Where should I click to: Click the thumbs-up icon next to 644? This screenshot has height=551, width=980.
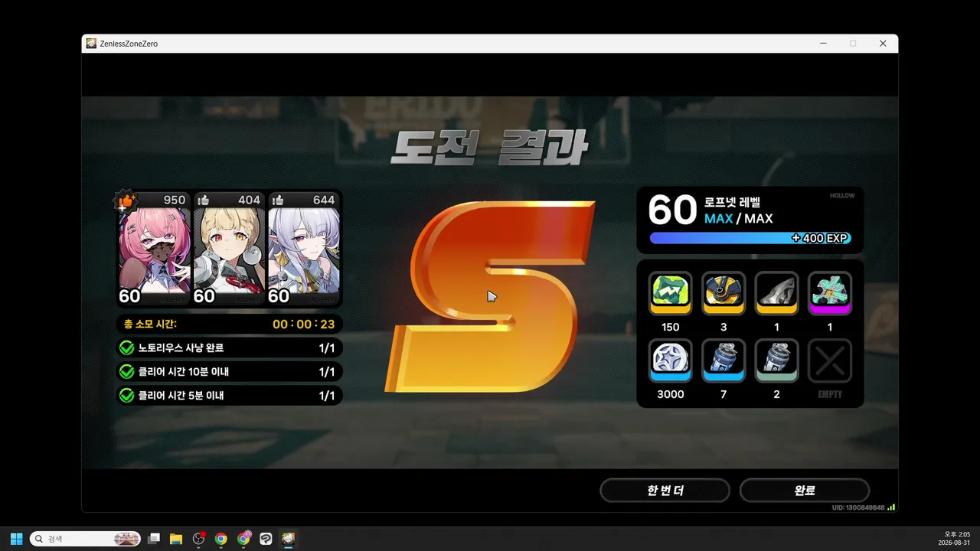278,201
